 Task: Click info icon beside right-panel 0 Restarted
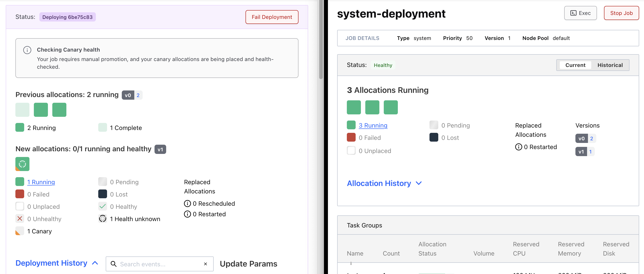pos(518,147)
